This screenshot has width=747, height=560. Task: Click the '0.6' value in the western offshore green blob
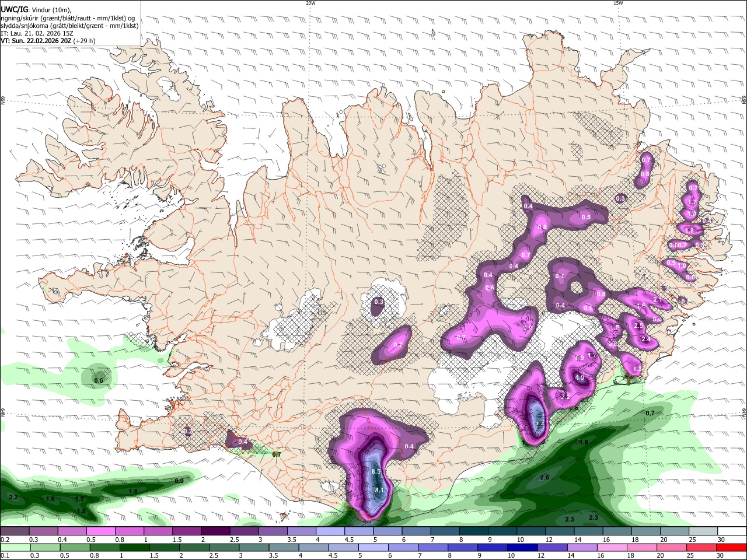coord(99,380)
